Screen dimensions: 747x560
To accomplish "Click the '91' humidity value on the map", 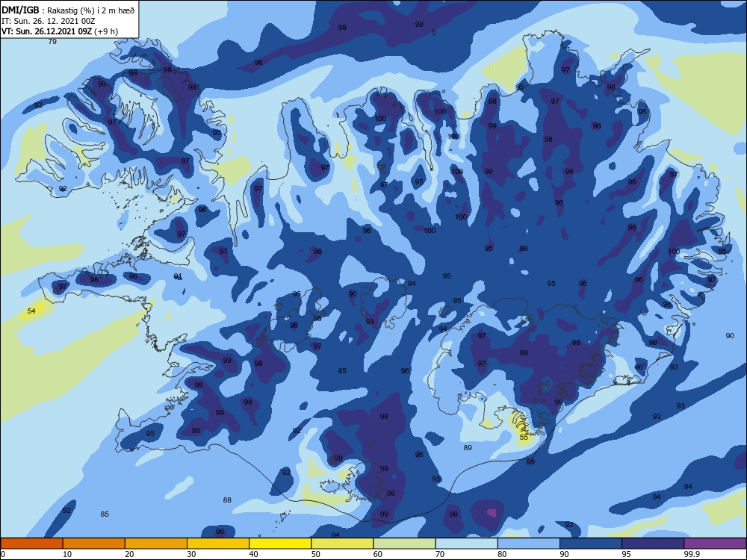I will coord(178,276).
